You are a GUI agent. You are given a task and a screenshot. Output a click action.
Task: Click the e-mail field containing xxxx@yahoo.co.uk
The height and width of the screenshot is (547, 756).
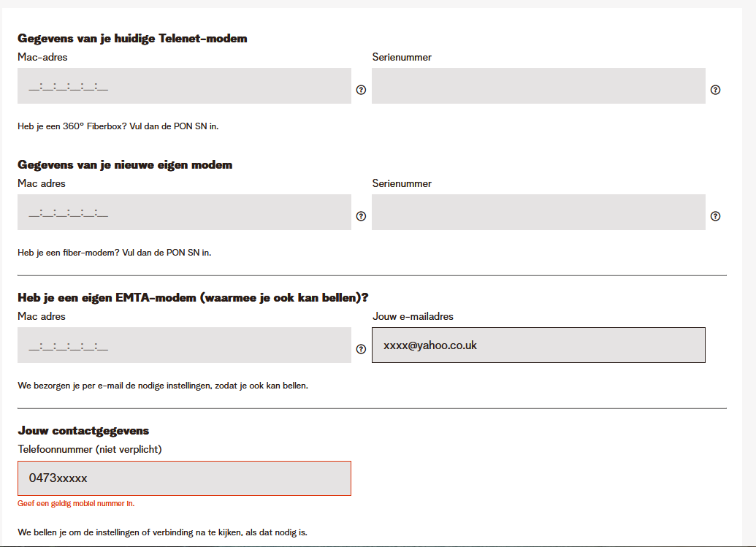538,345
